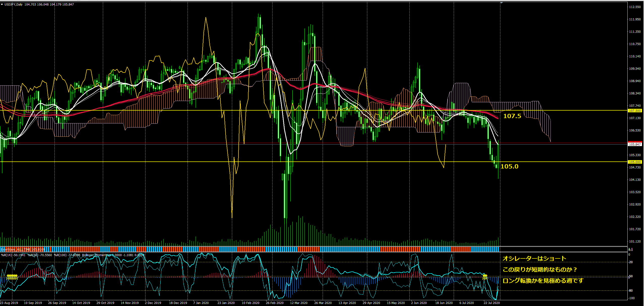644x306 pixels.
Task: Click the yellow skull markers near 22 Jul 2020
Action: (485, 277)
